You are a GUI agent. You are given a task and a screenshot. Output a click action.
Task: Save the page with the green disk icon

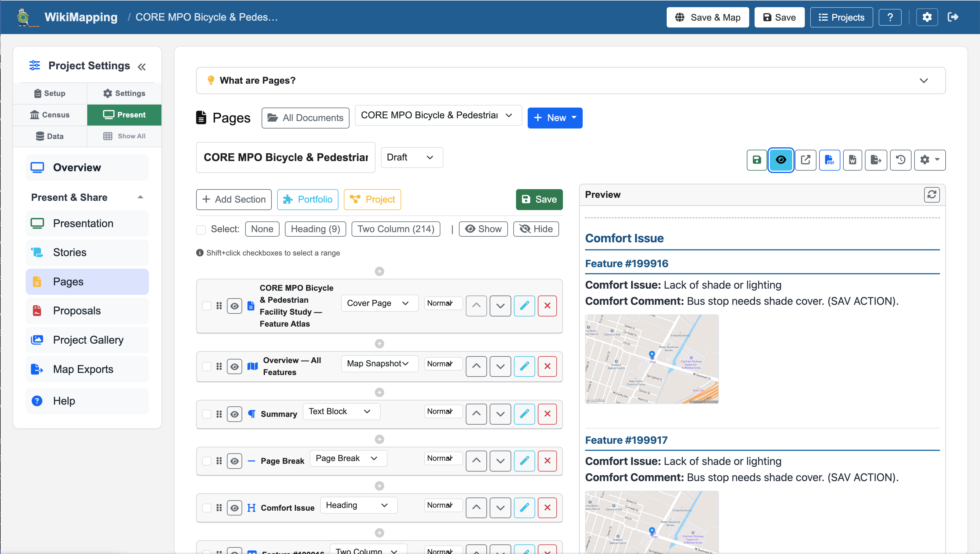(x=757, y=160)
